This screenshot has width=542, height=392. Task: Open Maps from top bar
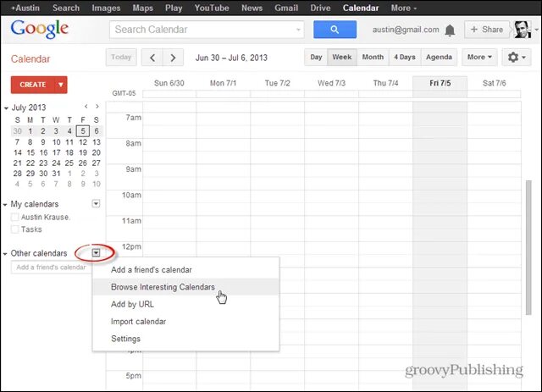(x=143, y=8)
